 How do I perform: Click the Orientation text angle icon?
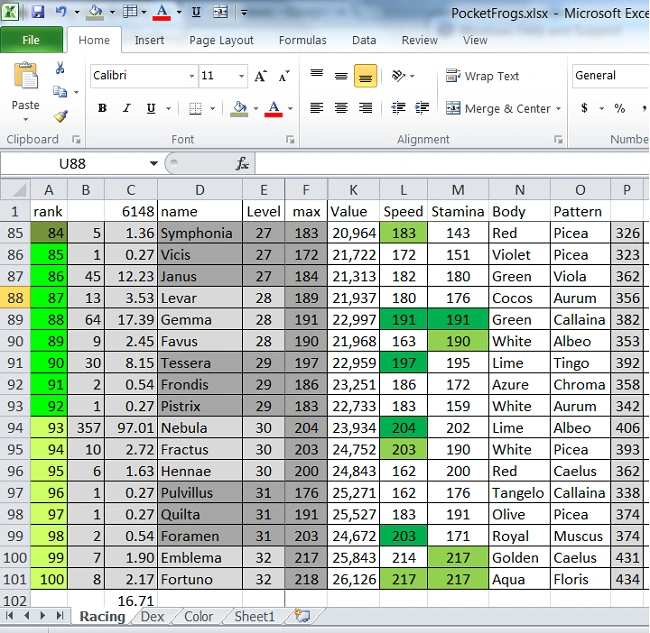click(x=398, y=76)
